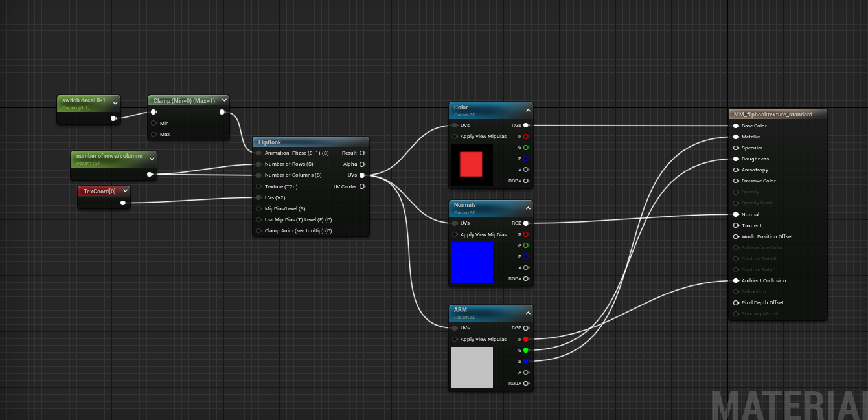The width and height of the screenshot is (868, 420).
Task: Click the blue texture preview on Normals
Action: pos(472,261)
